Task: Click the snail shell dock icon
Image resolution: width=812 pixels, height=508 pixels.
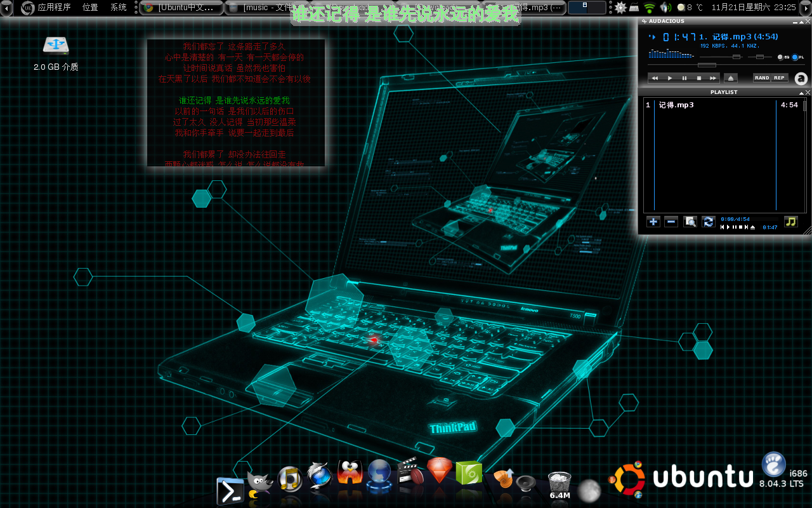Action: (x=502, y=478)
